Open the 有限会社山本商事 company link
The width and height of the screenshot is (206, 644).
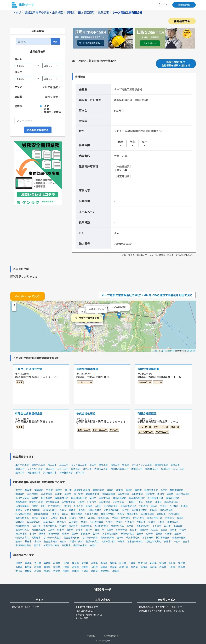(87, 369)
